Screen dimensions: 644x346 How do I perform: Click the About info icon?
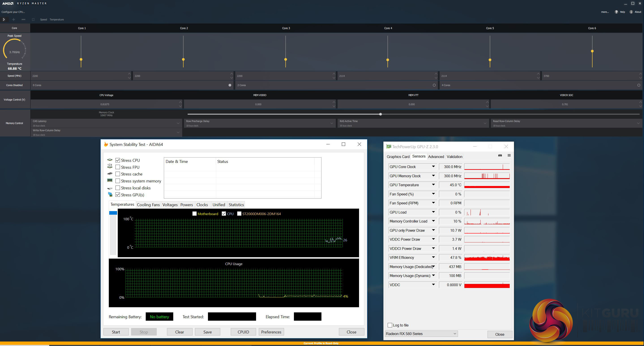[631, 12]
